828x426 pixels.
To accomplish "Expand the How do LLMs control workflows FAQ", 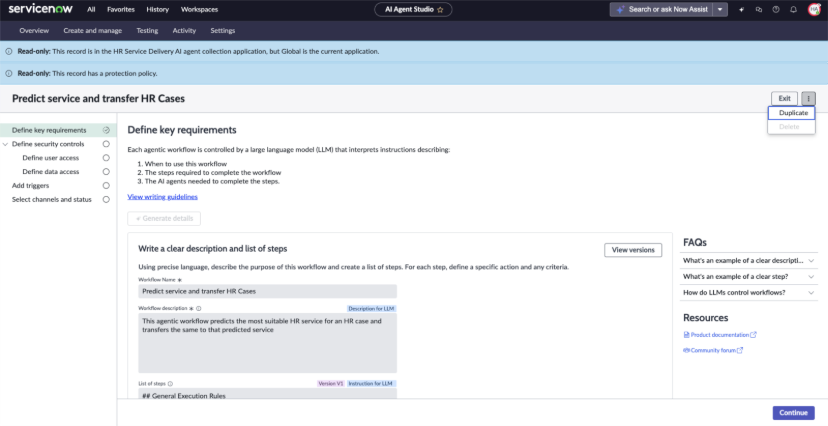I will [x=748, y=292].
